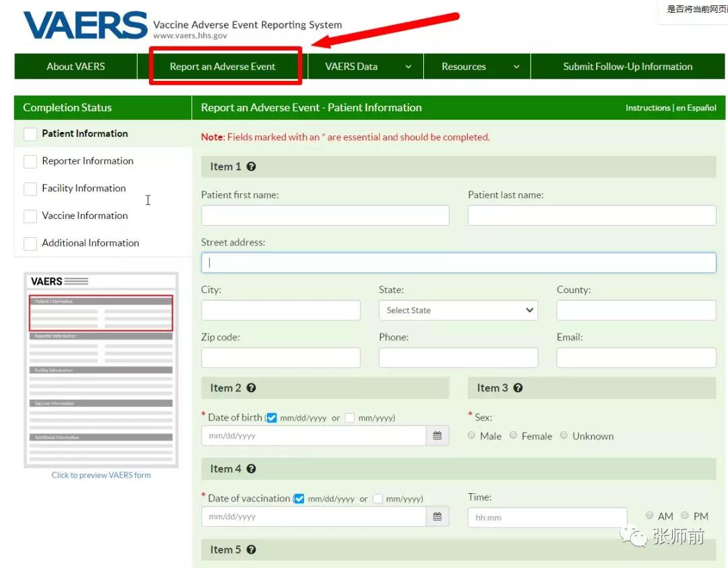Check vaccination date mm/yyyy format checkbox
Image resolution: width=728 pixels, height=568 pixels.
(378, 499)
